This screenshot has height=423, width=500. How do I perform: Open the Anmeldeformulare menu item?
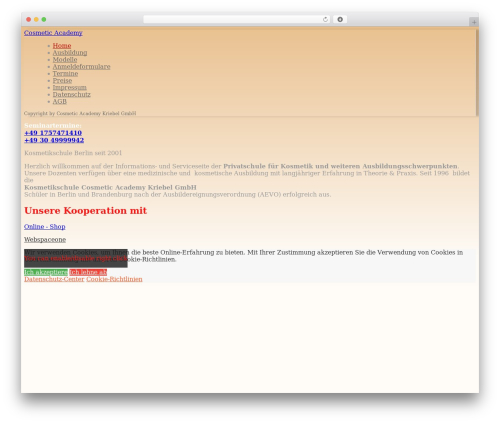point(81,67)
